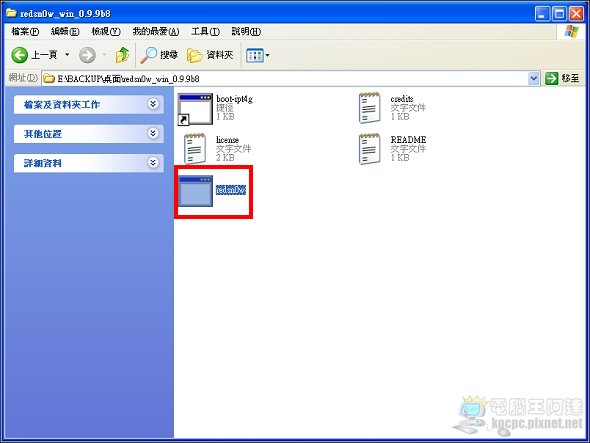Open the Back history dropdown arrow
This screenshot has width=590, height=443.
tap(67, 55)
